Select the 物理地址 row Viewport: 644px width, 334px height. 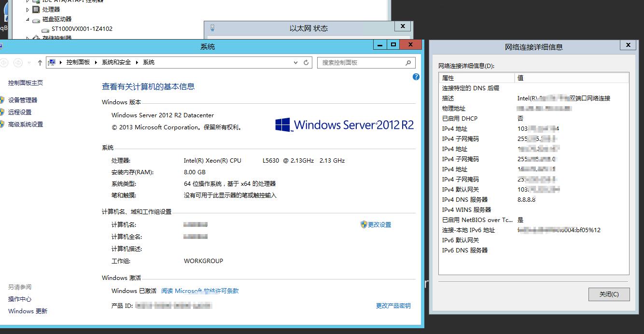(534, 108)
